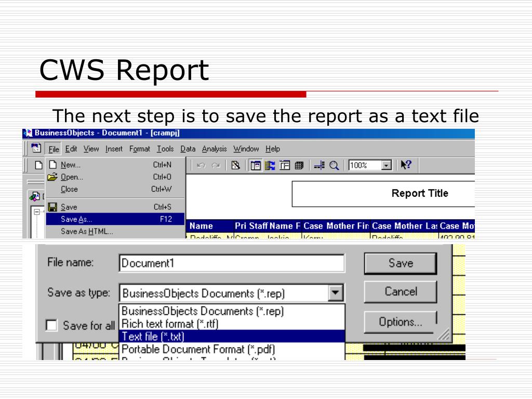This screenshot has height=399, width=532.
Task: Toggle the Report Manager panel icon
Action: click(x=255, y=165)
